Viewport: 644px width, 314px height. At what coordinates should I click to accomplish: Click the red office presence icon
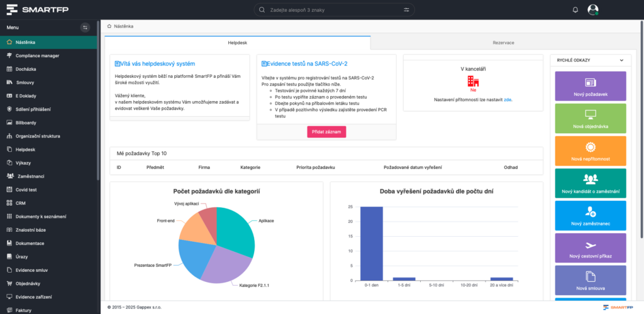click(x=473, y=81)
